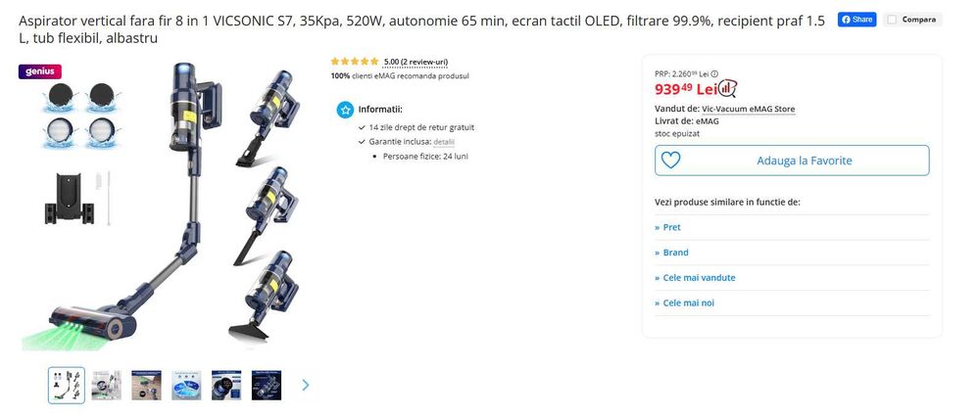Expand similar products by Pret
Viewport: 980px width, 419px height.
(671, 227)
